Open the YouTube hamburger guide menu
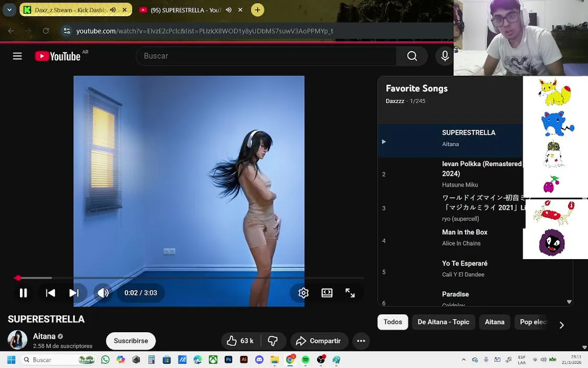588x368 pixels. [17, 56]
